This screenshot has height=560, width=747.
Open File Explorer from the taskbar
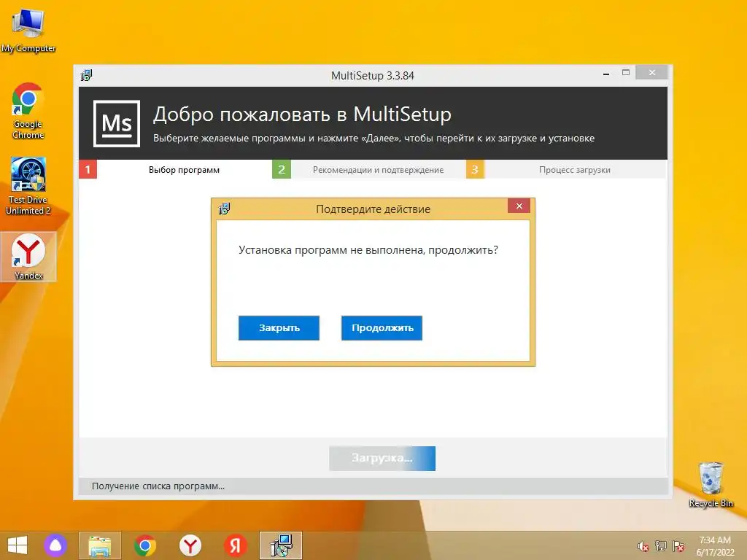pos(100,545)
